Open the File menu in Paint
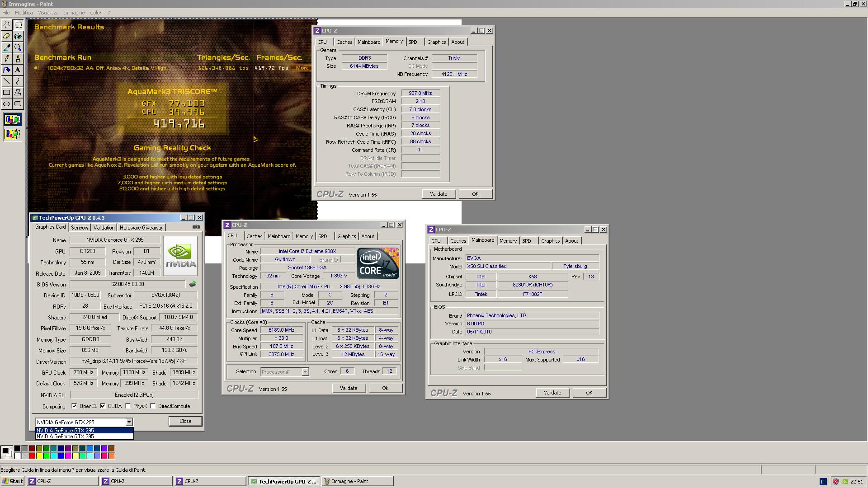The width and height of the screenshot is (868, 488). [6, 13]
